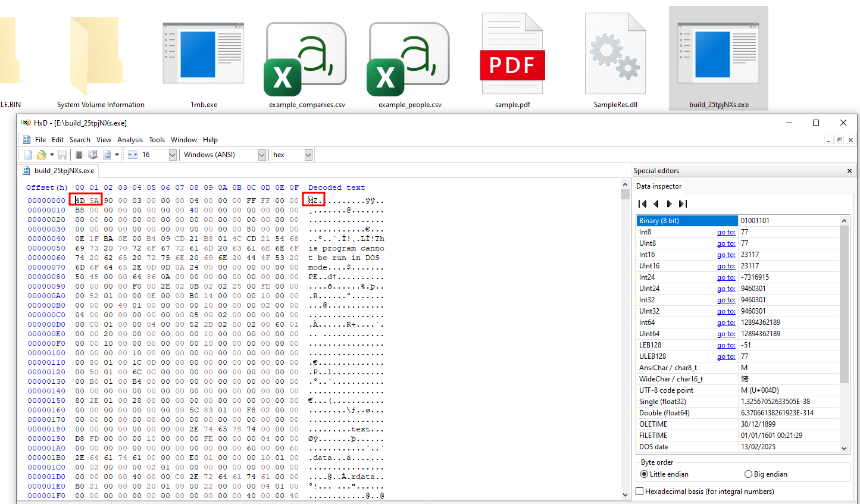This screenshot has width=860, height=504.
Task: Select example_people.csv in Explorer
Action: pos(410,61)
